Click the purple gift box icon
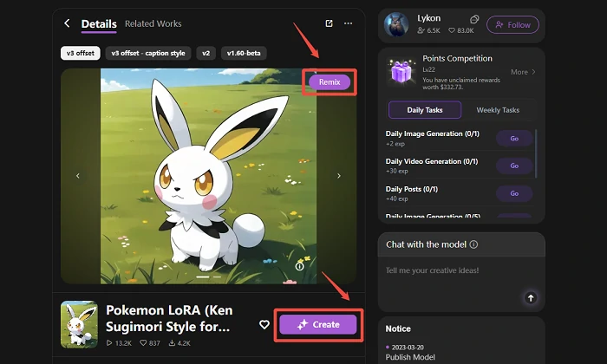Image resolution: width=607 pixels, height=364 pixels. (x=401, y=72)
